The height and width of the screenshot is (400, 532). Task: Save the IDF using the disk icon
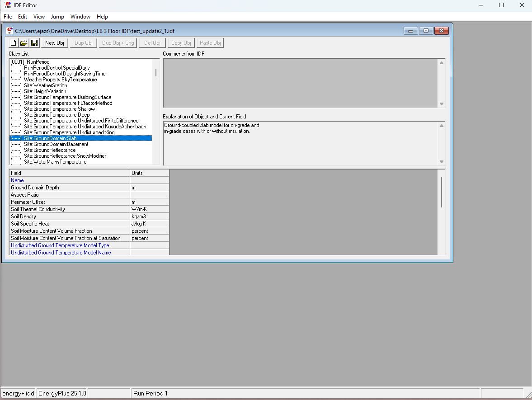coord(34,42)
